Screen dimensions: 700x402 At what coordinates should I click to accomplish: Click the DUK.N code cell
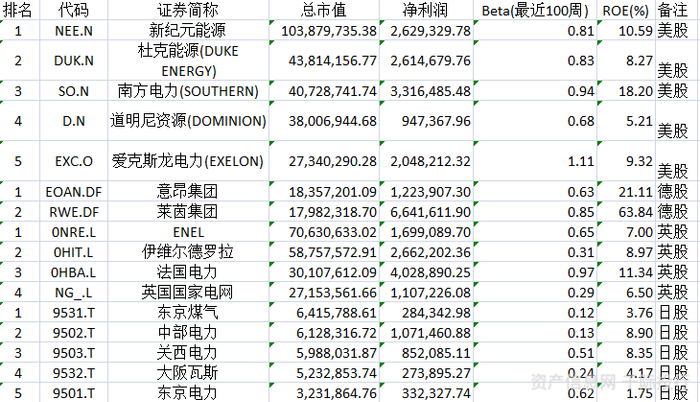(x=74, y=60)
